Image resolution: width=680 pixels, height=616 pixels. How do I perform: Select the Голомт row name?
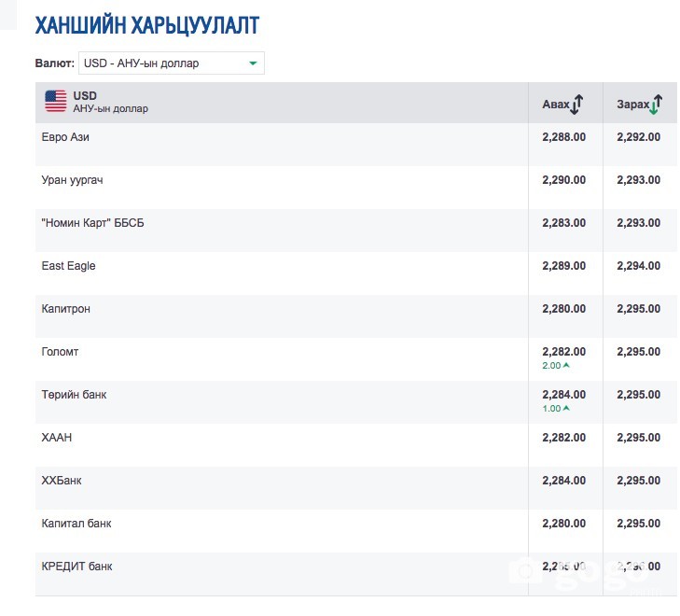(x=60, y=352)
